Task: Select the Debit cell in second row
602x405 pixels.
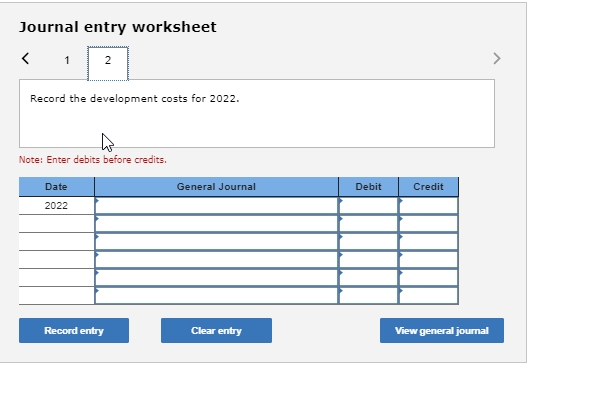Action: [369, 224]
